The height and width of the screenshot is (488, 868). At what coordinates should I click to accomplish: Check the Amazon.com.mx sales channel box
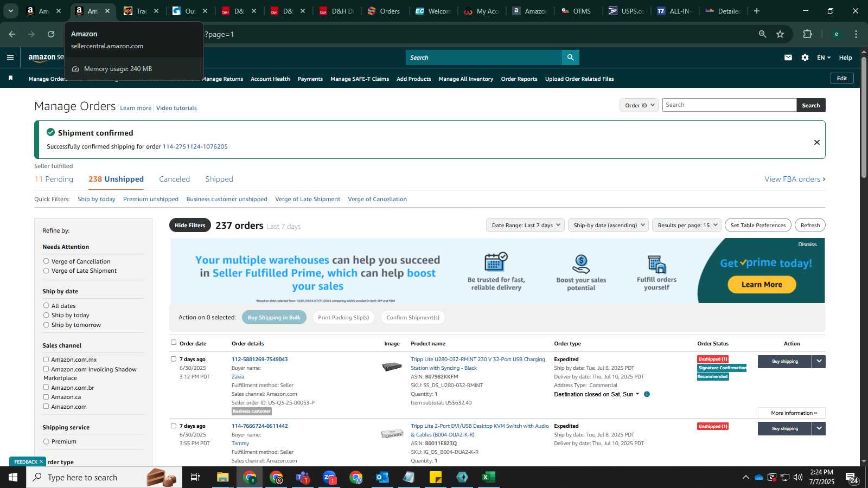click(46, 359)
